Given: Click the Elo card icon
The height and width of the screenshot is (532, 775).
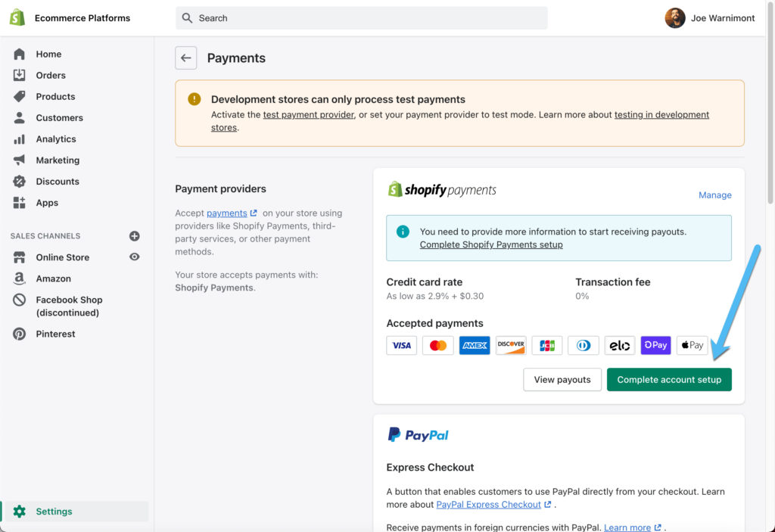Looking at the screenshot, I should [x=620, y=345].
